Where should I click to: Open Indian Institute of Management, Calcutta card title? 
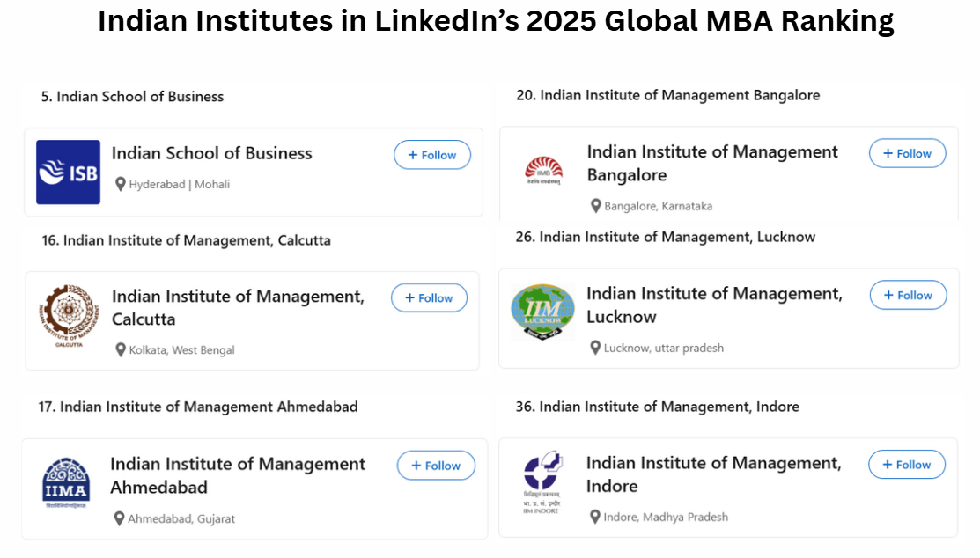pyautogui.click(x=238, y=307)
